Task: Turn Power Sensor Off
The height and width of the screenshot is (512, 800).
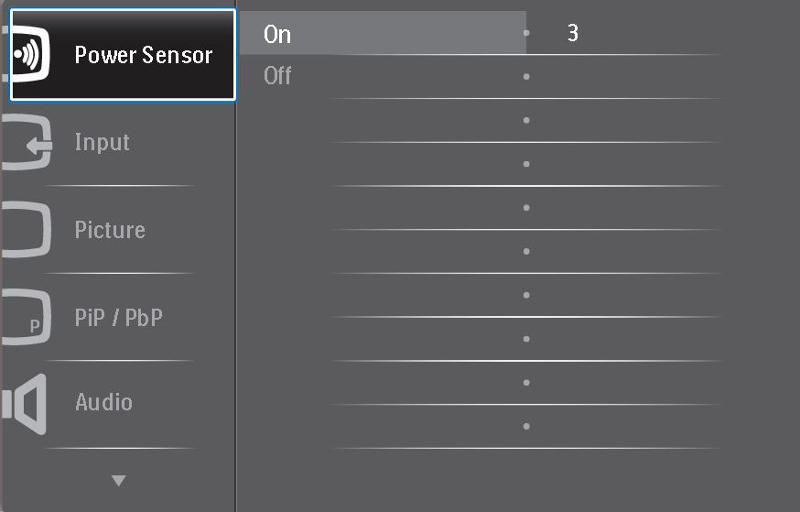Action: click(x=277, y=76)
